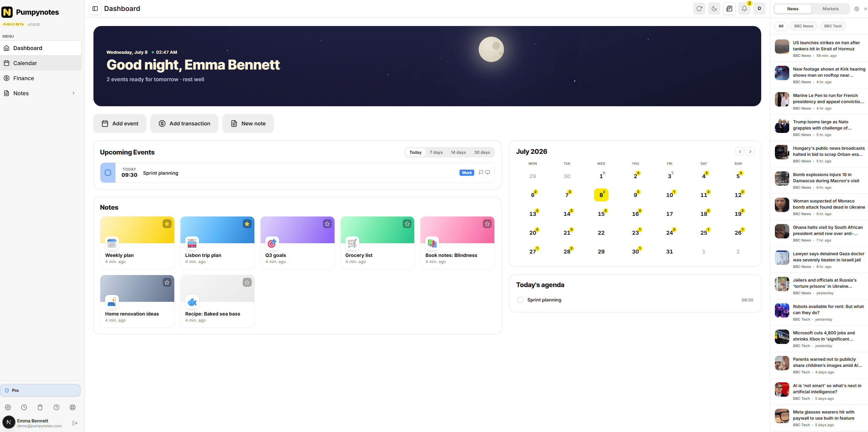Click the Add event button
Image resolution: width=868 pixels, height=432 pixels.
pyautogui.click(x=120, y=123)
